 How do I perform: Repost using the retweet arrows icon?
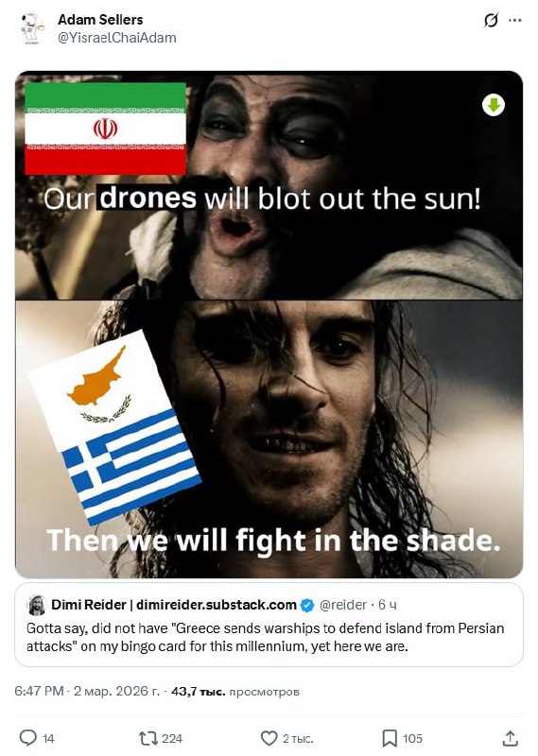click(146, 738)
